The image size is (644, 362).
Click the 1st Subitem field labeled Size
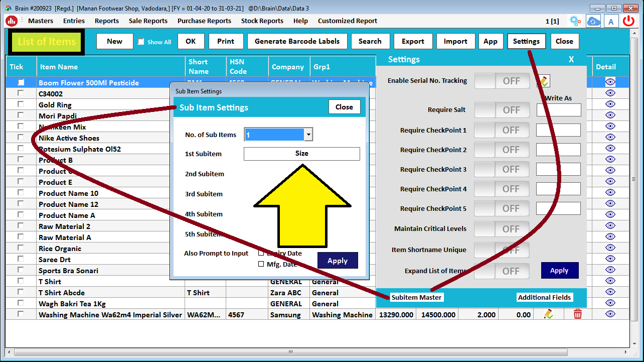301,154
